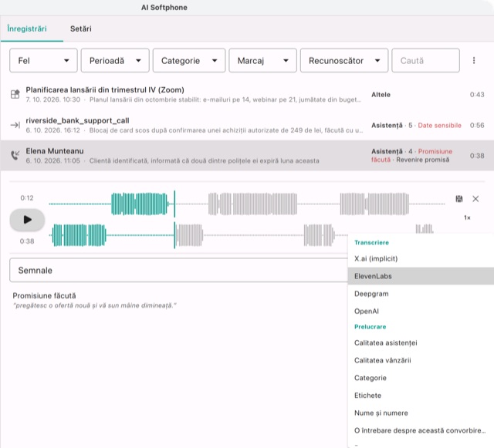The image size is (494, 448).
Task: Open the Fel filter dropdown
Action: pyautogui.click(x=43, y=60)
